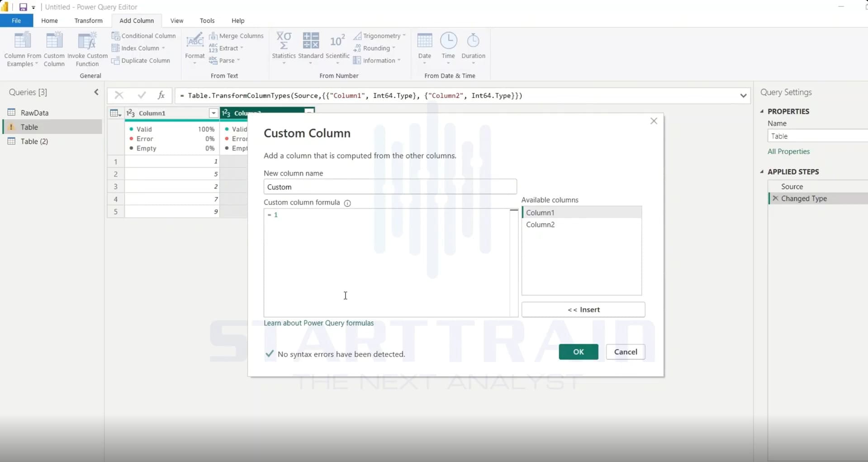Viewport: 868px width, 462px height.
Task: Select Column1 in Available columns
Action: click(x=582, y=212)
